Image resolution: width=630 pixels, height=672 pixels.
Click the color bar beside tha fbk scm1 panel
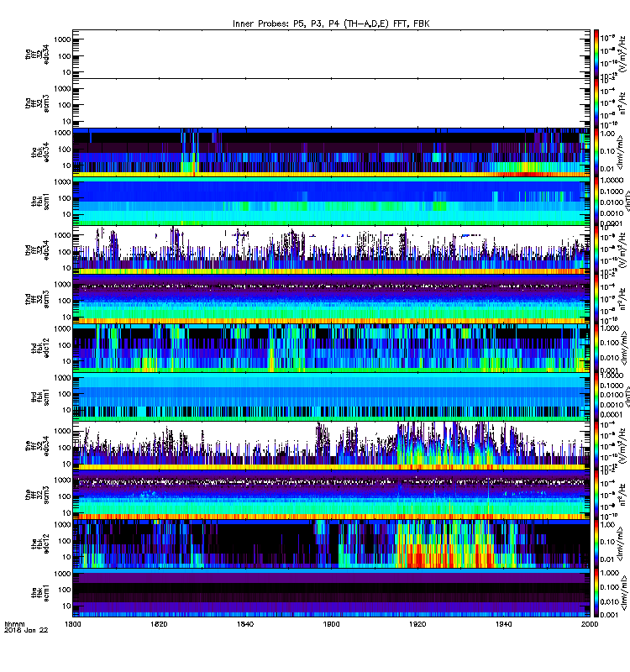click(x=596, y=201)
